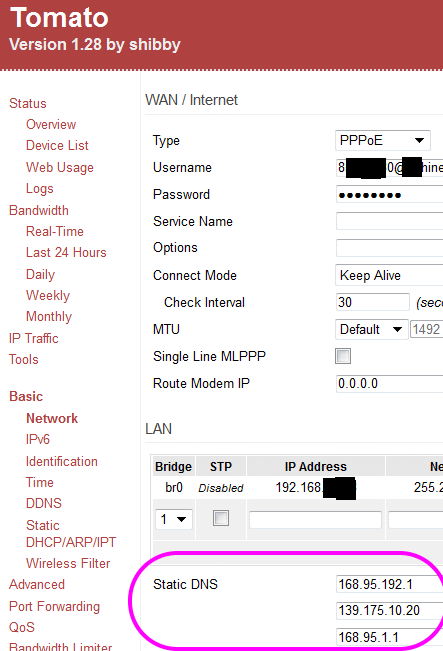Open the Overview status page
Image resolution: width=443 pixels, height=651 pixels.
(51, 125)
